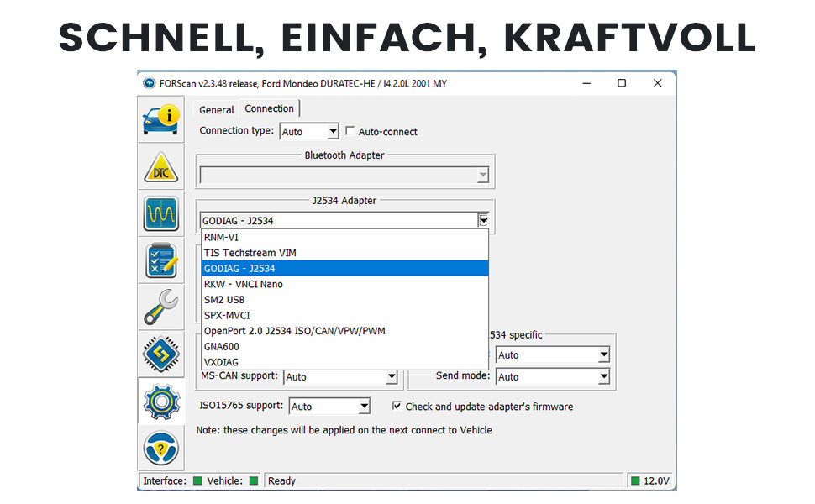Screen dimensions: 815x504
Task: Switch to the General tab
Action: 216,110
